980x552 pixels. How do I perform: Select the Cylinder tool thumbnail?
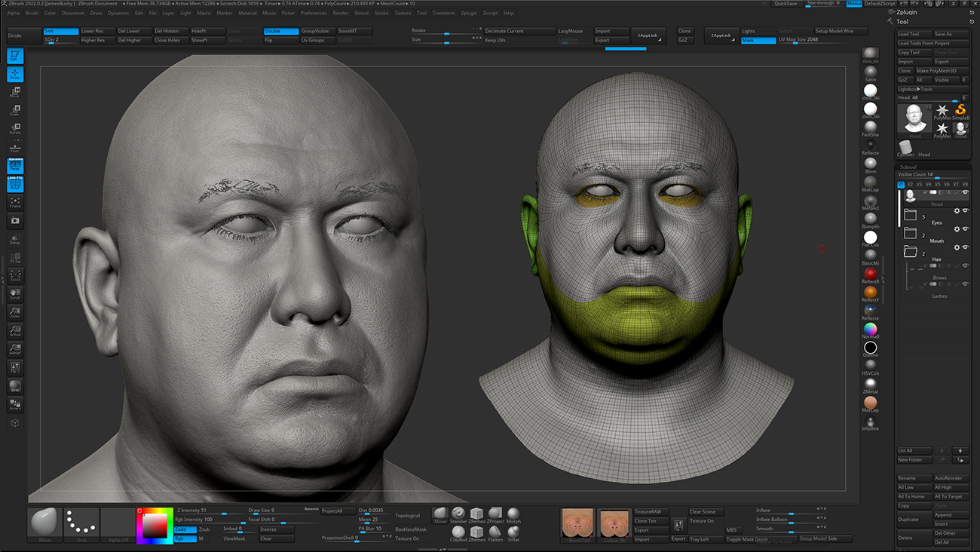905,147
